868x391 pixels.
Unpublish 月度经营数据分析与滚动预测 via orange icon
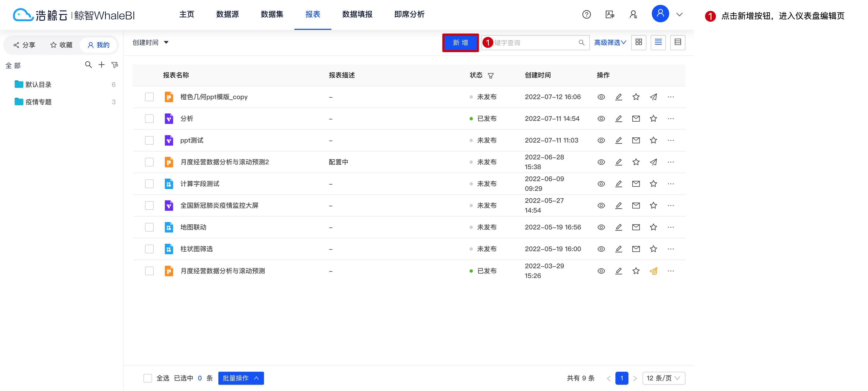653,271
